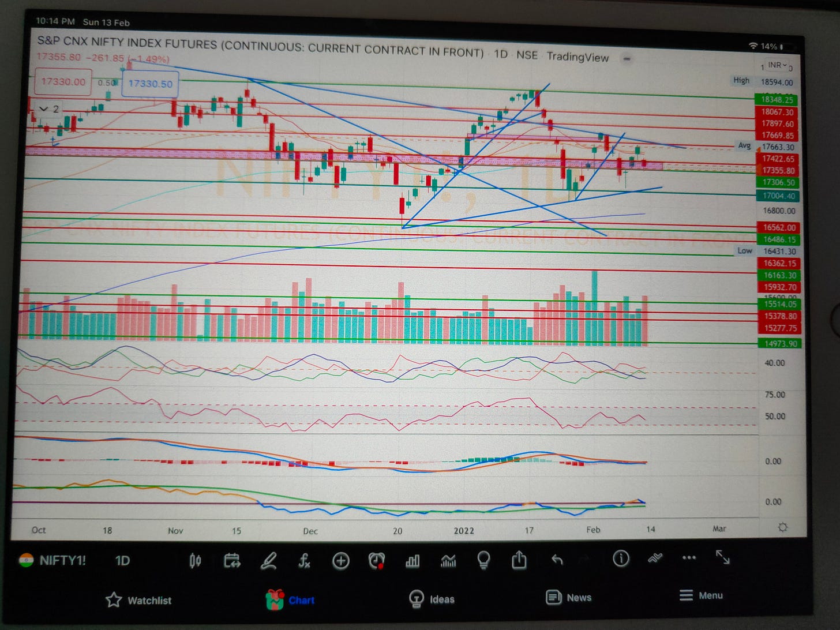Viewport: 840px width, 630px height.
Task: Select the 17897.60 price label
Action: coord(777,123)
